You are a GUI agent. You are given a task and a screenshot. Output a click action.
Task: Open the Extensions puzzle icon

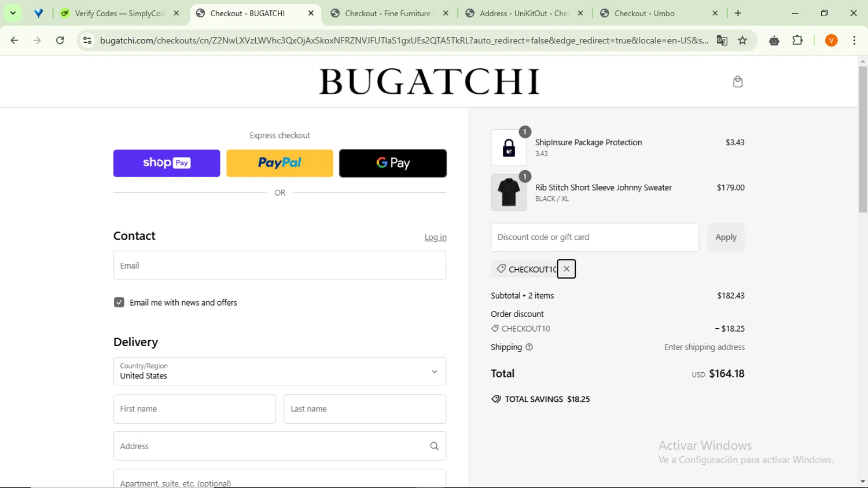coord(797,41)
